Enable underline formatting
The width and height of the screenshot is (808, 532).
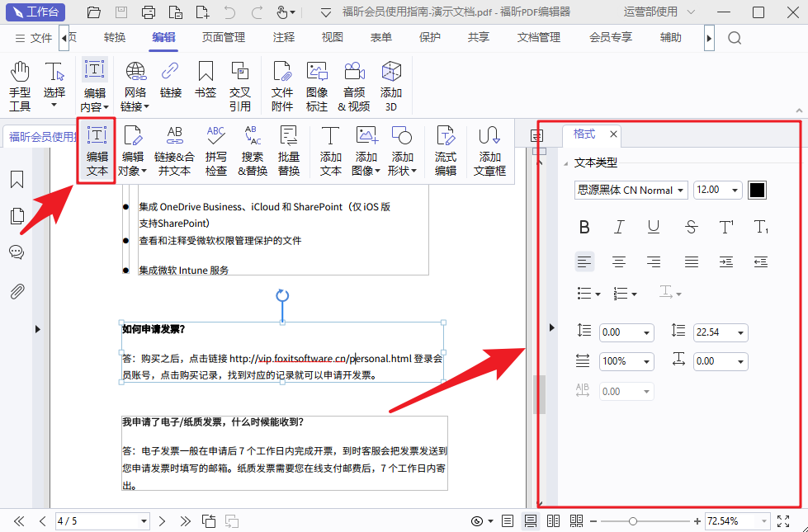coord(655,227)
